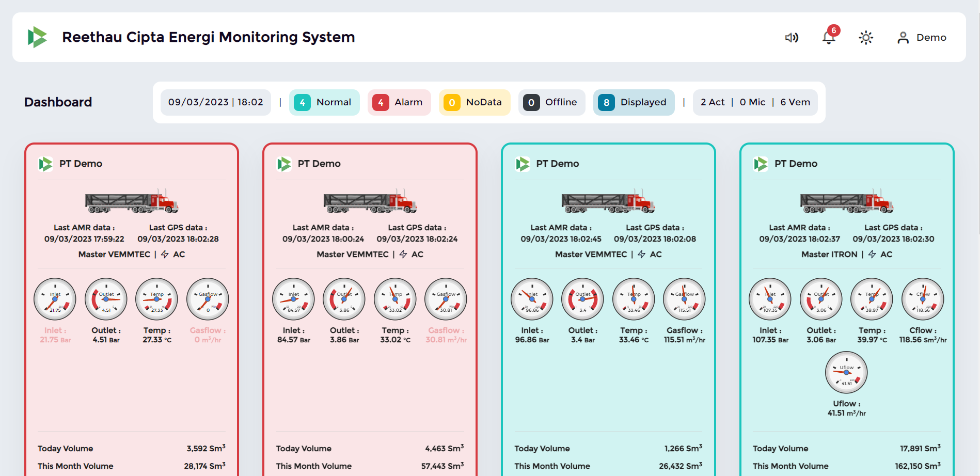Open the Demo user account menu
Image resolution: width=980 pixels, height=476 pixels.
click(922, 38)
